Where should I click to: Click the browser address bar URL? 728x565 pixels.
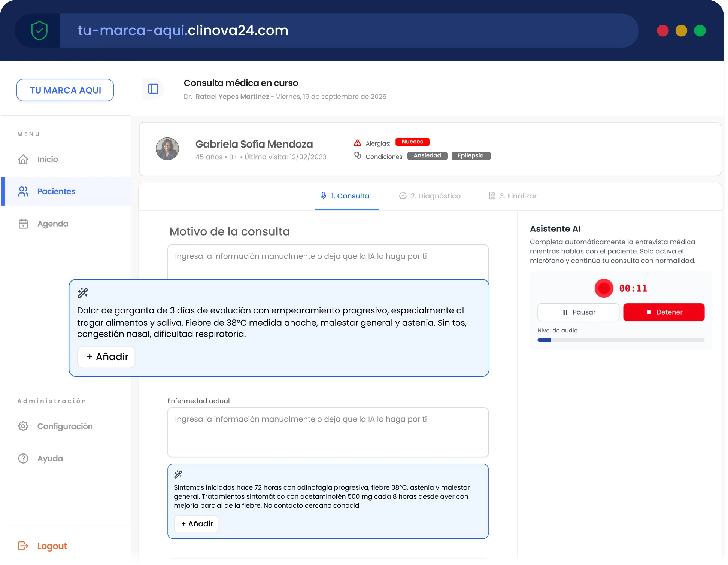183,31
